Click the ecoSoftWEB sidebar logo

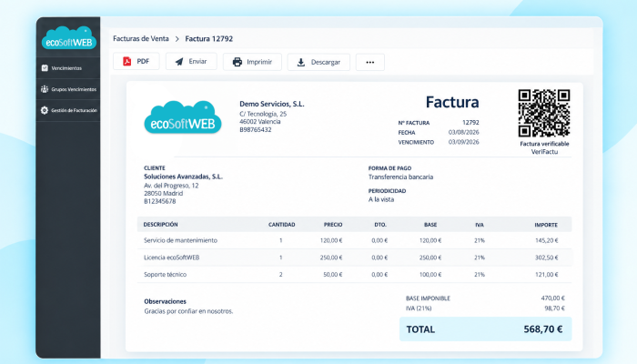click(x=68, y=38)
